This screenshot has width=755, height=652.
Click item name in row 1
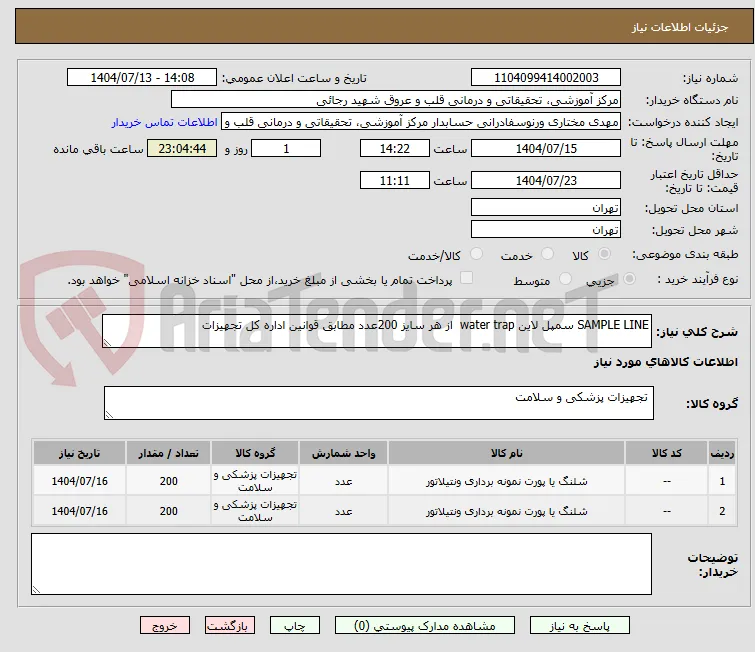[x=507, y=481]
